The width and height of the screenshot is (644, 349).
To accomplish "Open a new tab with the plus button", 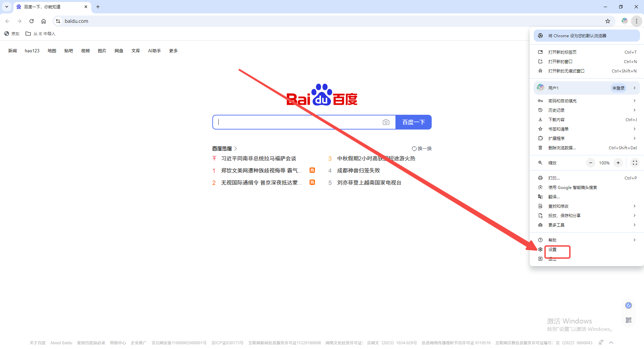I will (98, 7).
